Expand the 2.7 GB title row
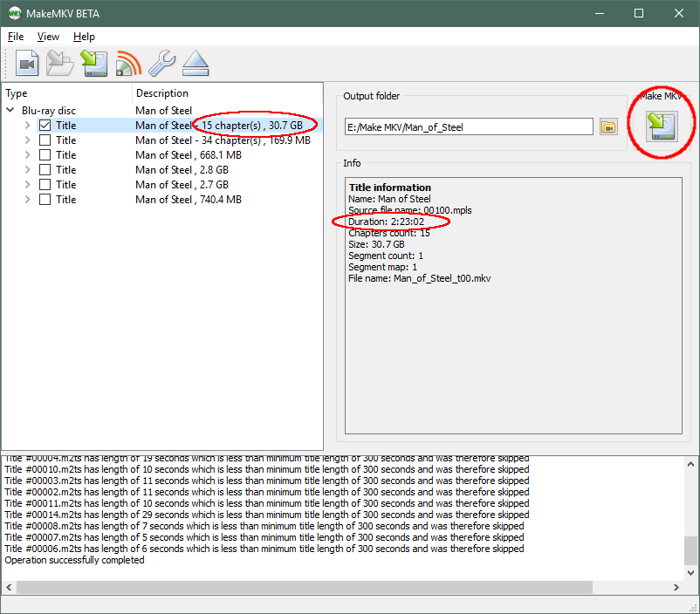700x614 pixels. coord(27,184)
